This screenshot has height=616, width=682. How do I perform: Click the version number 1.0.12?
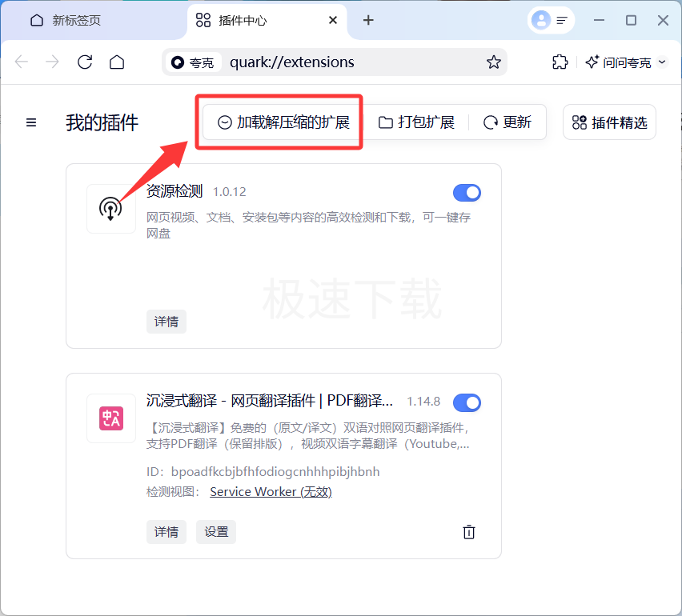click(229, 192)
